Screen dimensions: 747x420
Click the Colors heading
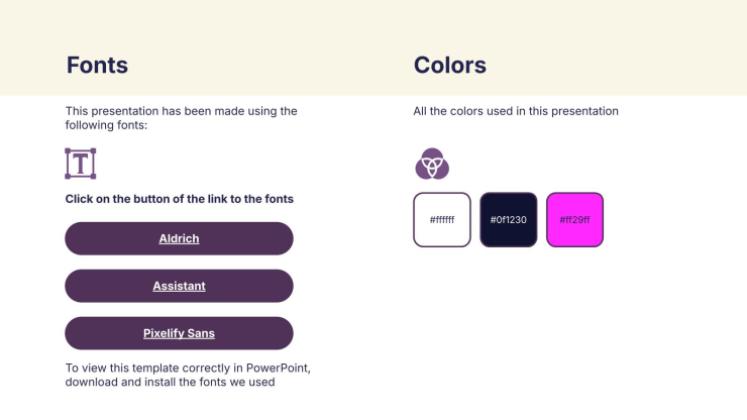pos(450,66)
